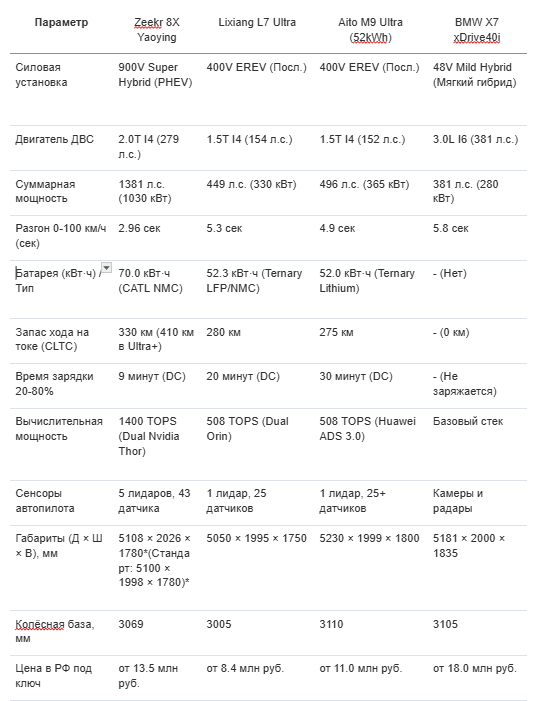This screenshot has height=701, width=535.
Task: Select the BMW X7 xDrive40i header
Action: 477,30
